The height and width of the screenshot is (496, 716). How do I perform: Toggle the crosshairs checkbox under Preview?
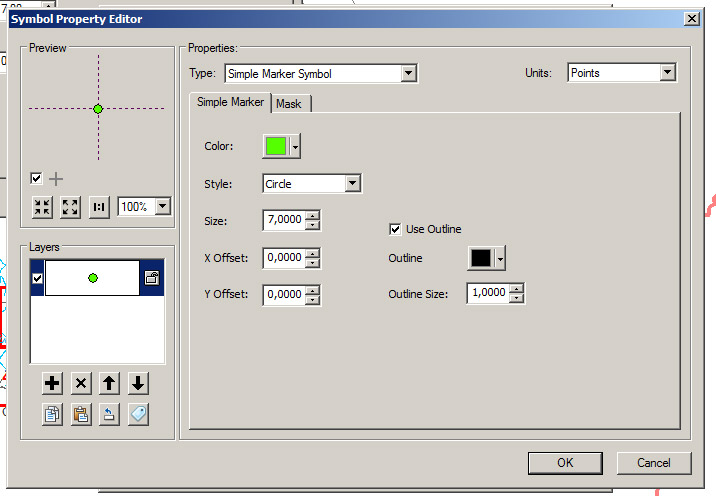click(36, 178)
